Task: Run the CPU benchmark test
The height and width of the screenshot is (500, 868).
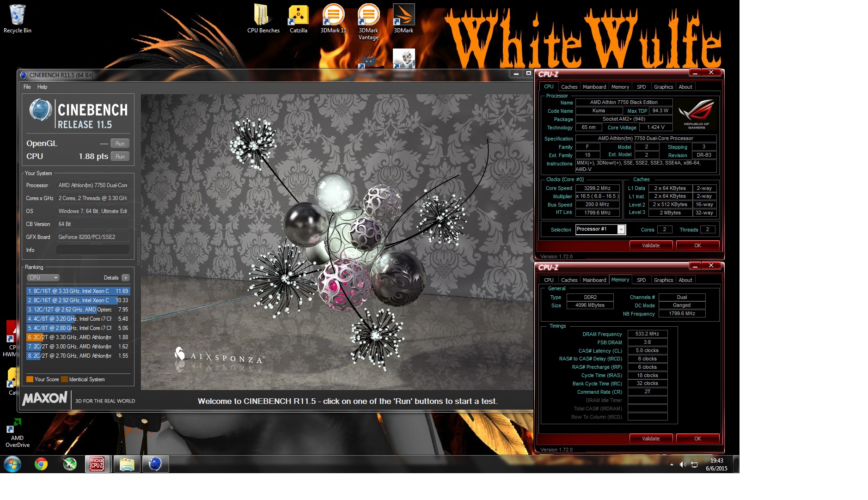Action: pyautogui.click(x=120, y=156)
